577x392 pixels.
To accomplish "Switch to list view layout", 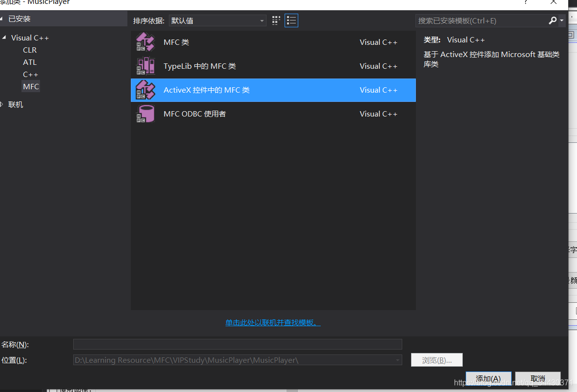I will point(291,20).
